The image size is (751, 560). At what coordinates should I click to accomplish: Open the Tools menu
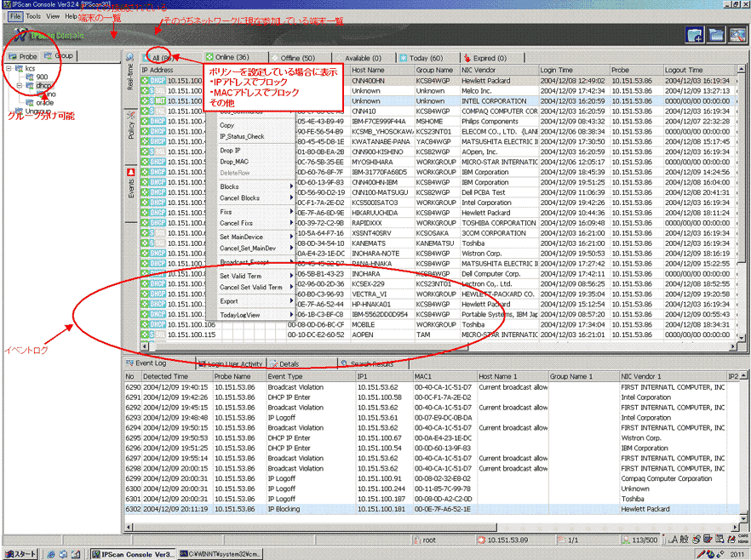click(x=33, y=16)
